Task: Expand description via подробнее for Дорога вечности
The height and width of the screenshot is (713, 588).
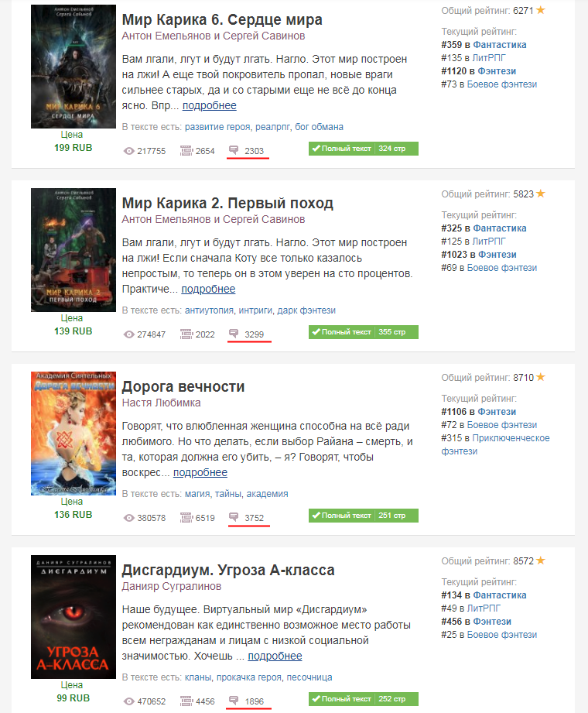Action: coord(200,472)
